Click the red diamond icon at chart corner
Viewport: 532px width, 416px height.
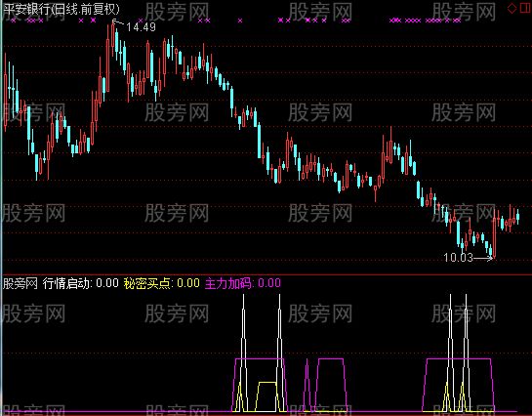click(x=512, y=8)
